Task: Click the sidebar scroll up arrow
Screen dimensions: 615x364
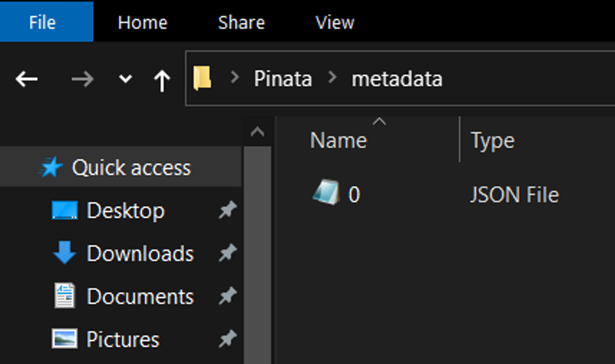Action: (257, 132)
